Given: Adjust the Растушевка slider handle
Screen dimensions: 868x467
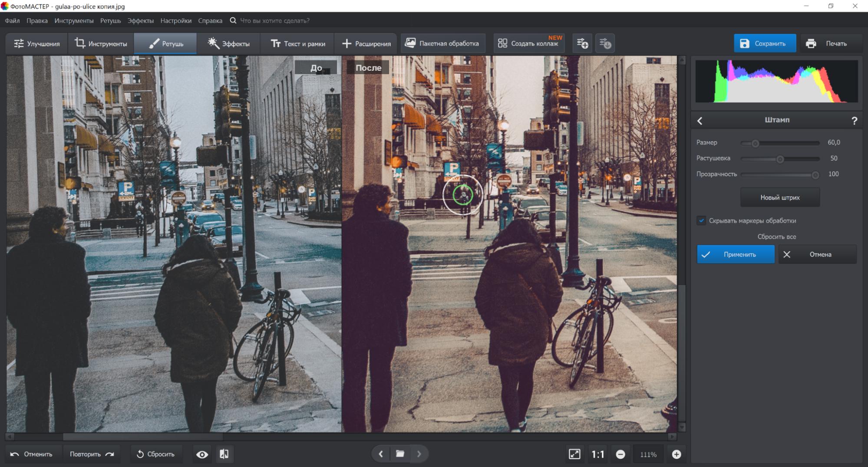Looking at the screenshot, I should [780, 159].
